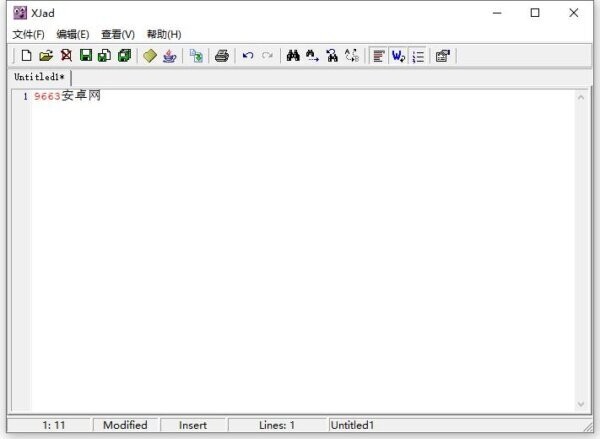Click the scrollbar up arrow
This screenshot has height=439, width=600.
(x=580, y=97)
